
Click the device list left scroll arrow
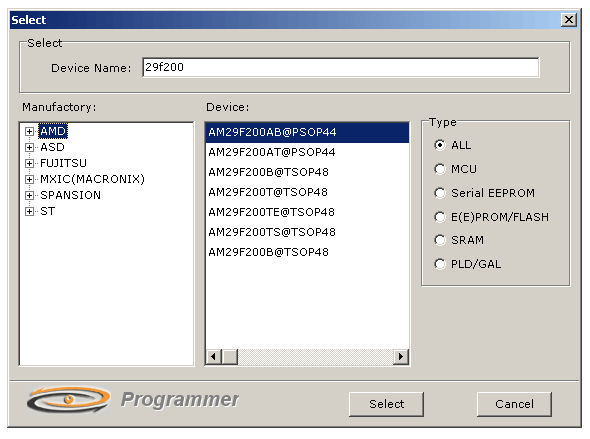(214, 356)
